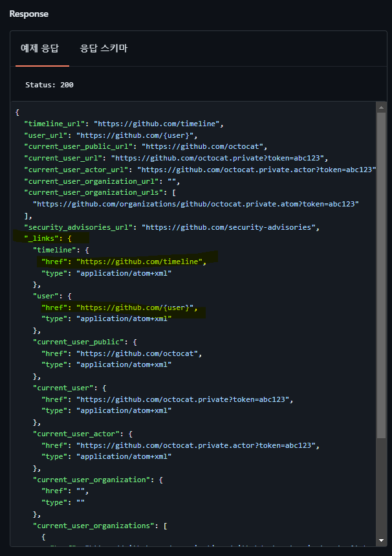Click the "current_user" object key
The image size is (392, 556).
point(63,388)
